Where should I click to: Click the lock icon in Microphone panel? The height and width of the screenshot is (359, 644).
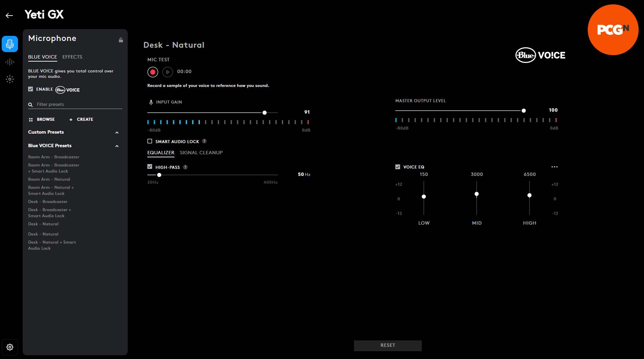pyautogui.click(x=121, y=40)
